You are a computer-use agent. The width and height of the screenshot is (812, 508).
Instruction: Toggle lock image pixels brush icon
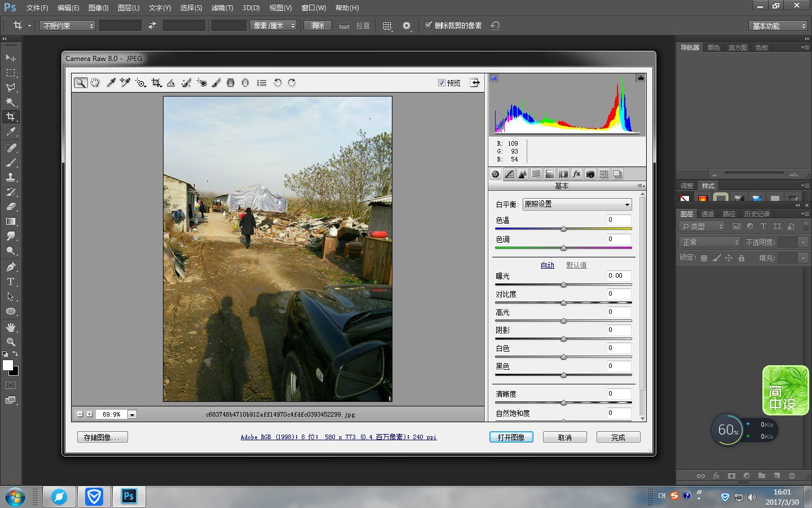tap(717, 258)
